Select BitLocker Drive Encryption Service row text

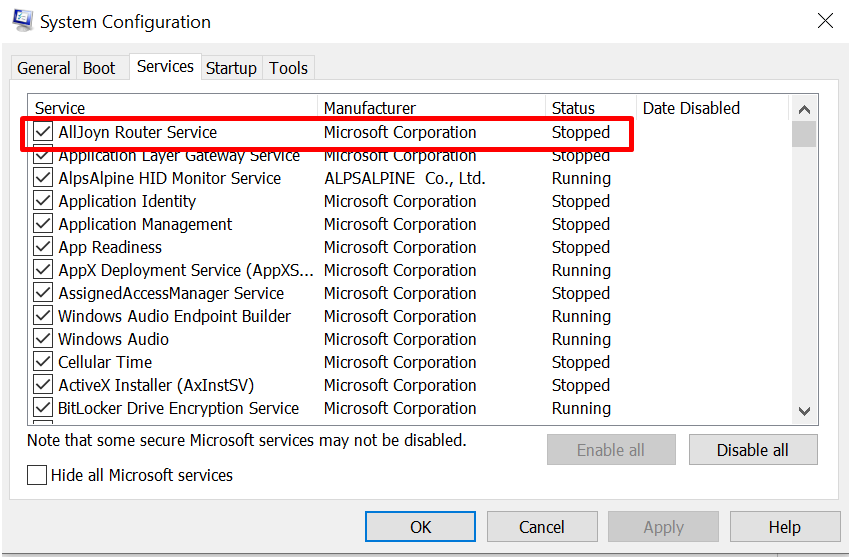coord(178,408)
